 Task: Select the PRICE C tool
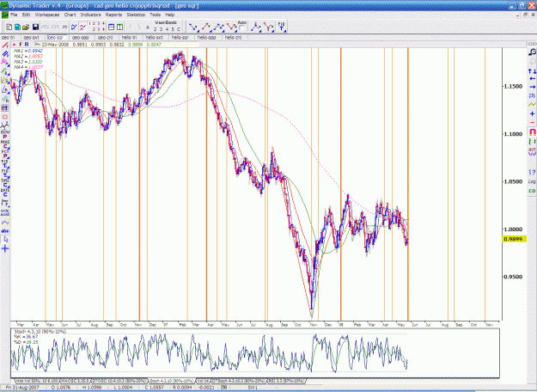(5, 144)
